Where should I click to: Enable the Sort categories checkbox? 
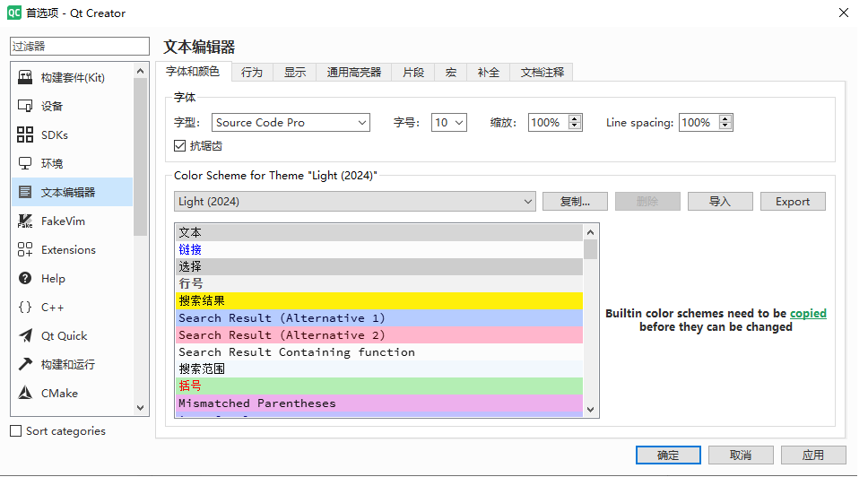coord(16,430)
